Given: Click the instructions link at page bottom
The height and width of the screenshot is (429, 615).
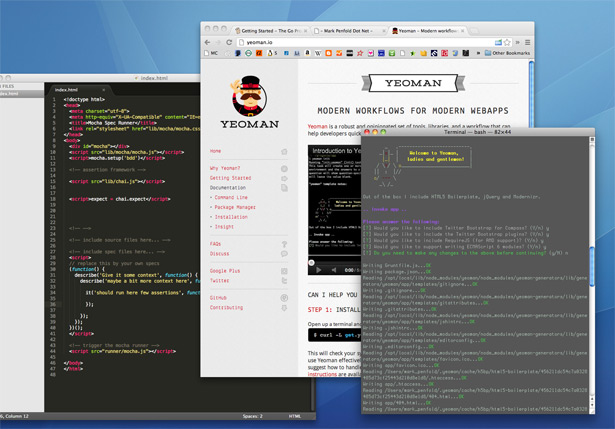Looking at the screenshot, I should [x=322, y=374].
